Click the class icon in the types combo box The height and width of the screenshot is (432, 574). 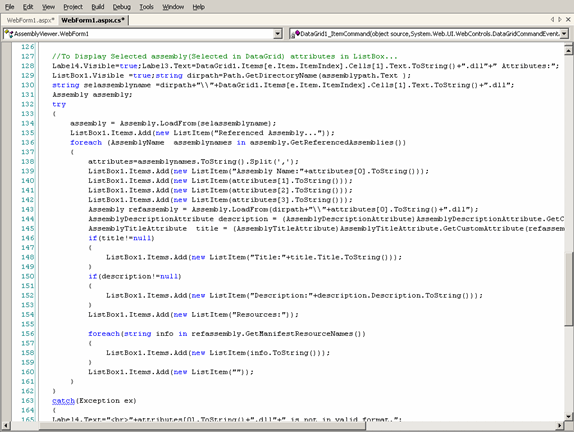(x=9, y=34)
